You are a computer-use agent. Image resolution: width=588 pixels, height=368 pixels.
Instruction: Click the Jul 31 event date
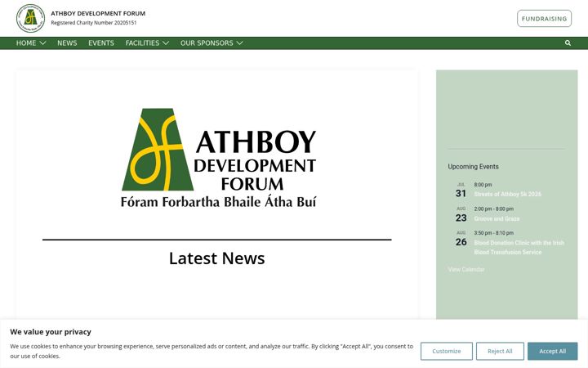click(x=461, y=191)
